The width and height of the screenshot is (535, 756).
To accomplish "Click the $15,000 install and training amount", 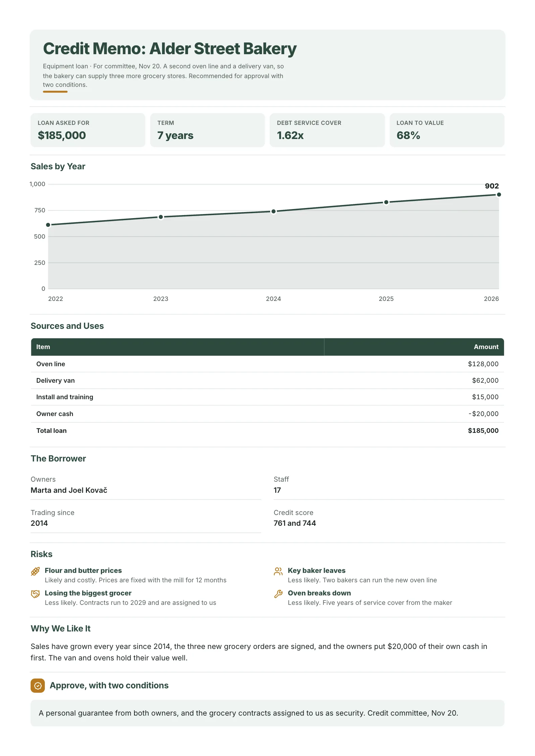I will (x=485, y=397).
